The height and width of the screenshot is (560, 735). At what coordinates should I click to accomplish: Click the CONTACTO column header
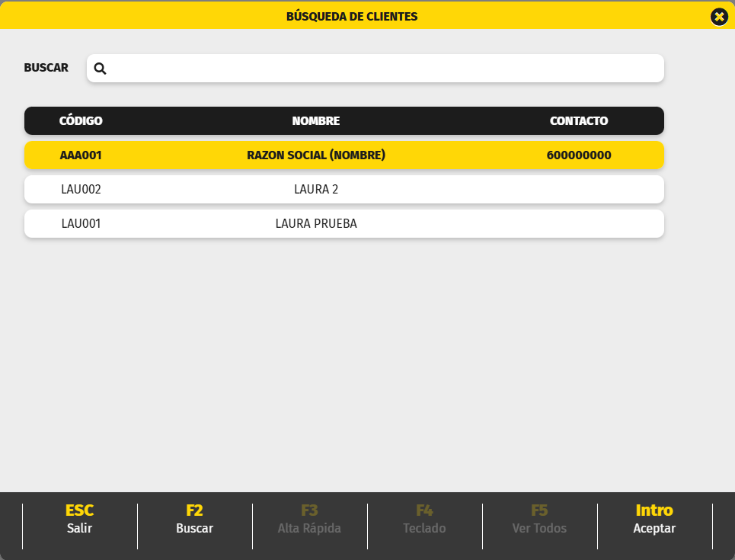pyautogui.click(x=579, y=121)
